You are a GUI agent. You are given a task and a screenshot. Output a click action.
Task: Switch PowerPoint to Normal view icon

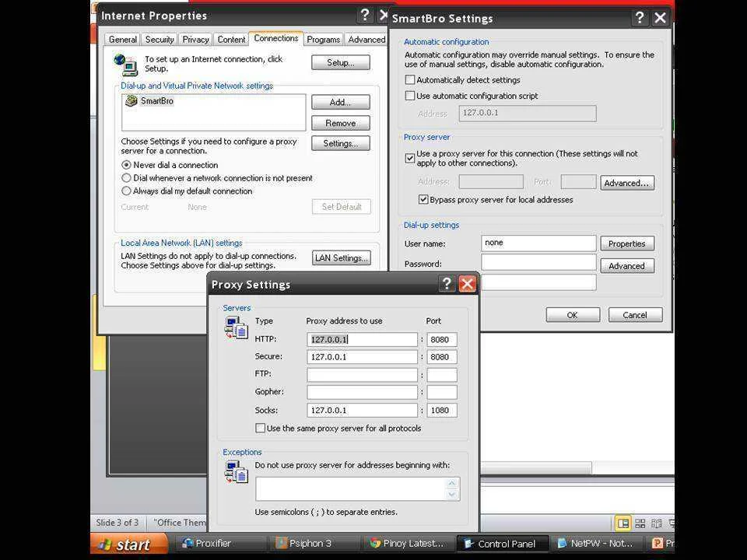pyautogui.click(x=622, y=523)
